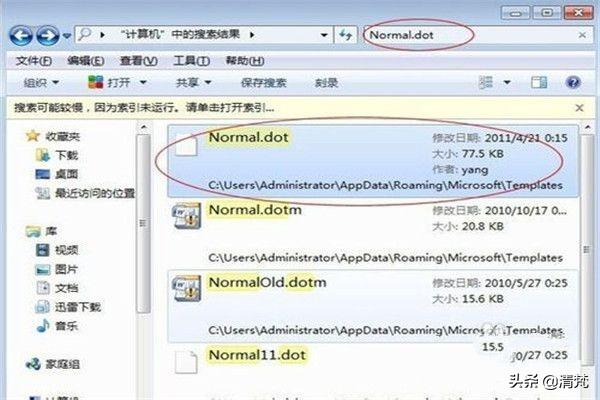This screenshot has width=600, height=400.
Task: Click the 保存搜索 button
Action: pos(264,83)
